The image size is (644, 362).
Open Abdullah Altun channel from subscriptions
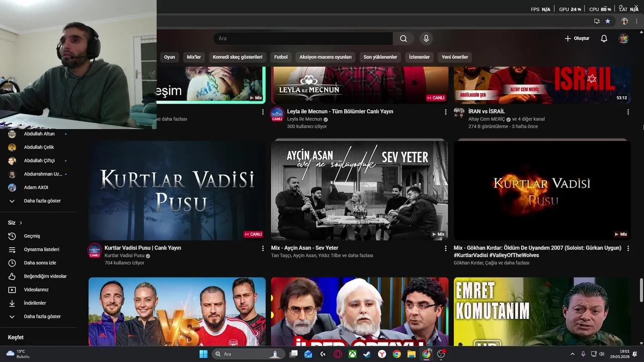tap(39, 134)
